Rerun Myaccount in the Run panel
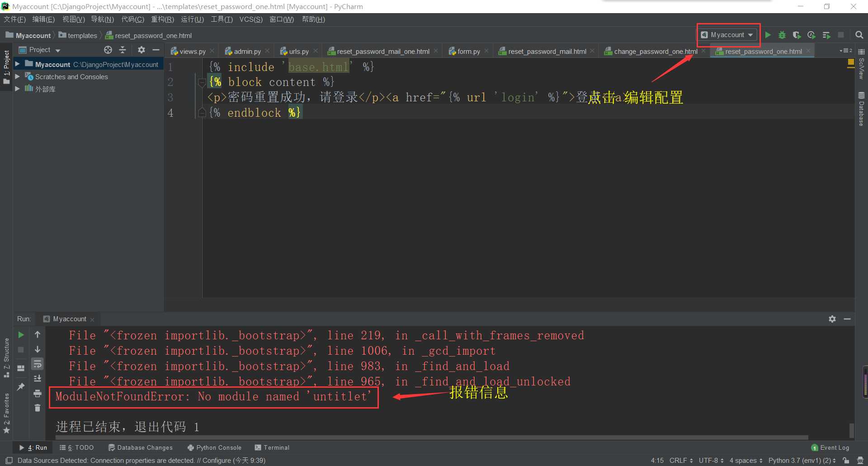 click(x=21, y=335)
